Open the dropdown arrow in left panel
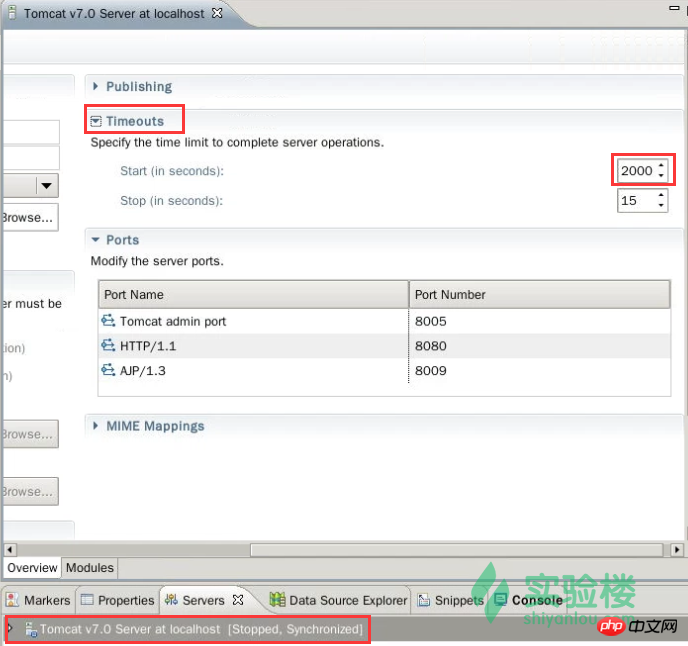Viewport: 688px width, 646px height. point(47,186)
